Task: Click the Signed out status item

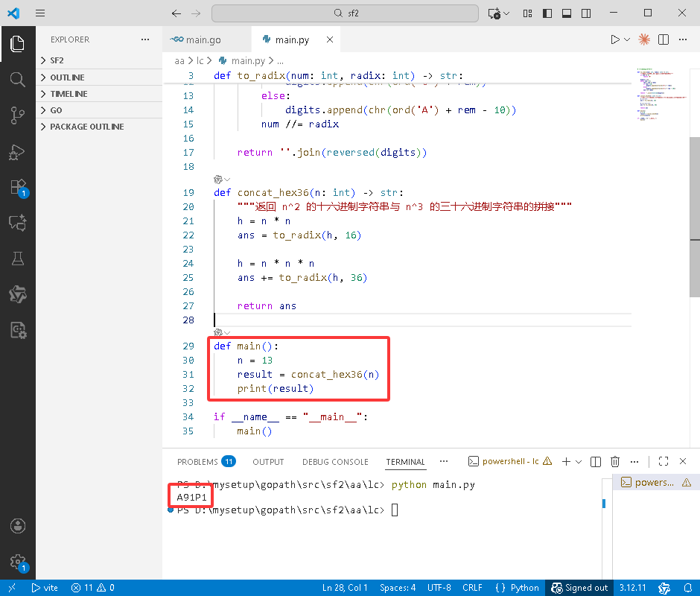Action: pos(579,588)
